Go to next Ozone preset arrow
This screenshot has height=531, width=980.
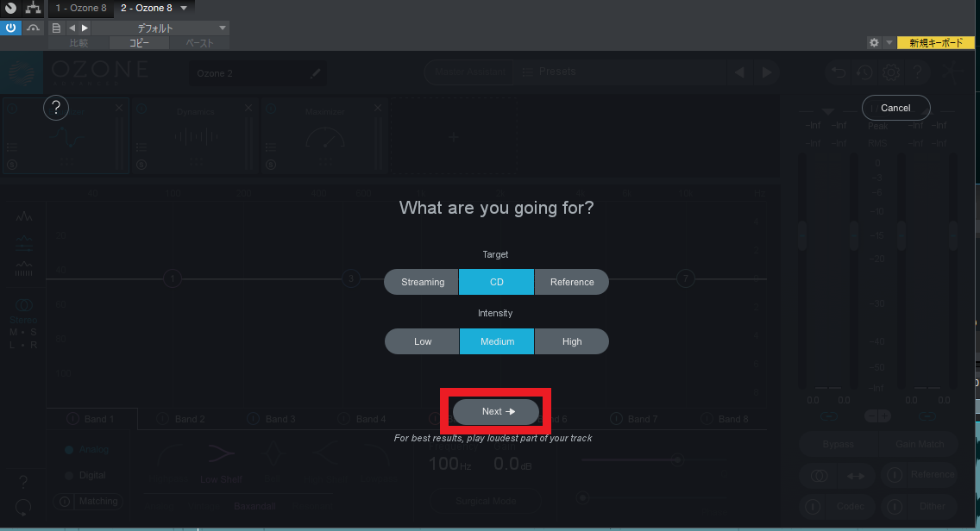tap(767, 72)
